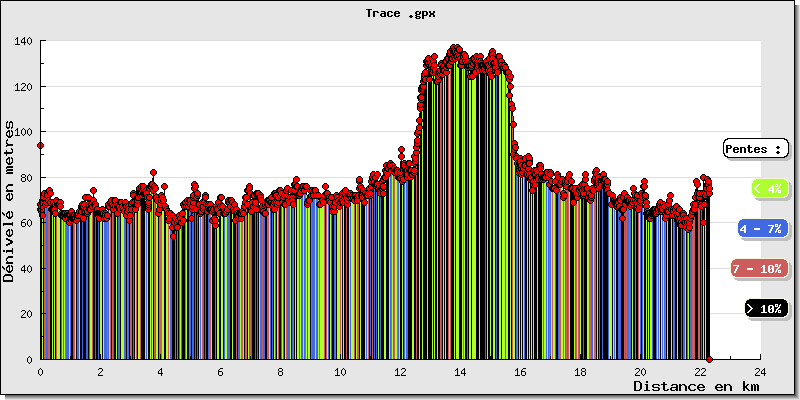Viewport: 800px width, 400px height.
Task: Click the 120 tick label on the elevation axis
Action: (x=24, y=87)
